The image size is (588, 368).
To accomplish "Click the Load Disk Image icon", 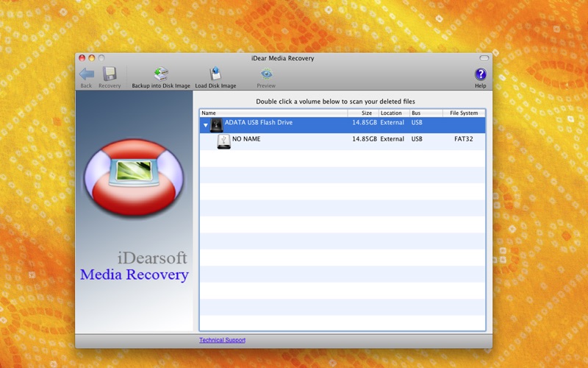I will (215, 74).
